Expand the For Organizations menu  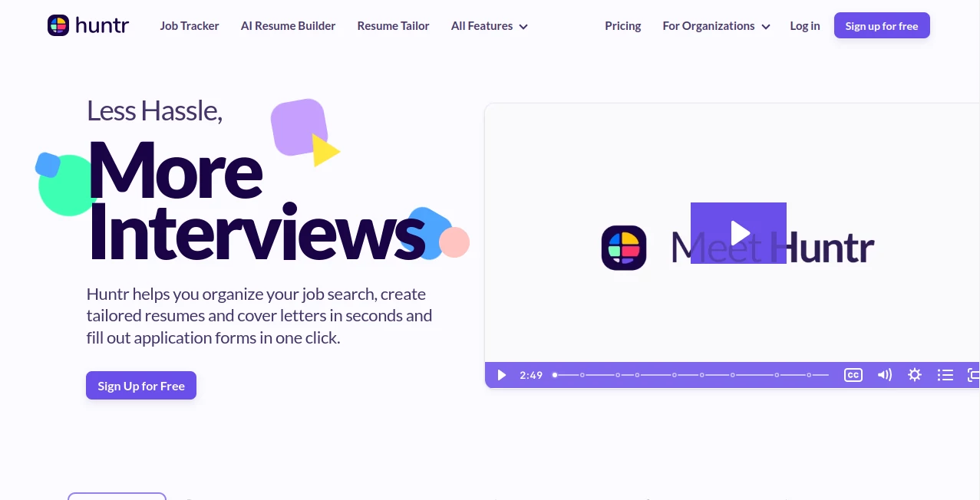pos(716,25)
